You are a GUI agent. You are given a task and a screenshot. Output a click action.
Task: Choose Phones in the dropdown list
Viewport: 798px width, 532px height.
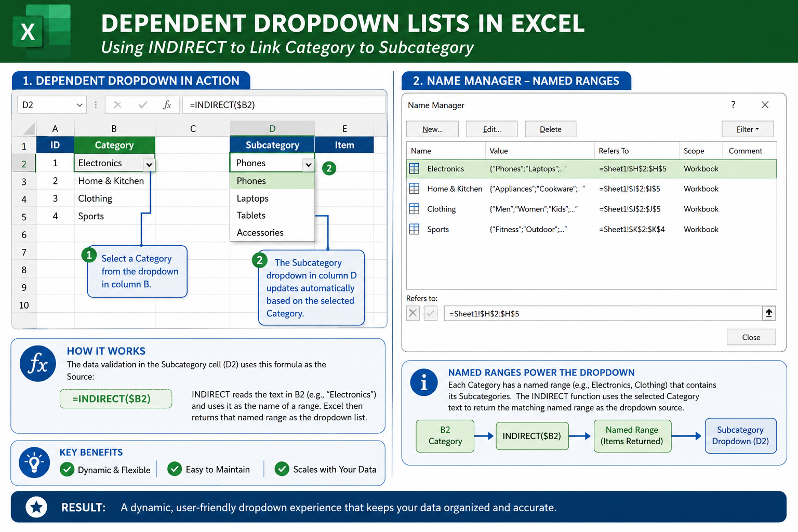click(272, 181)
